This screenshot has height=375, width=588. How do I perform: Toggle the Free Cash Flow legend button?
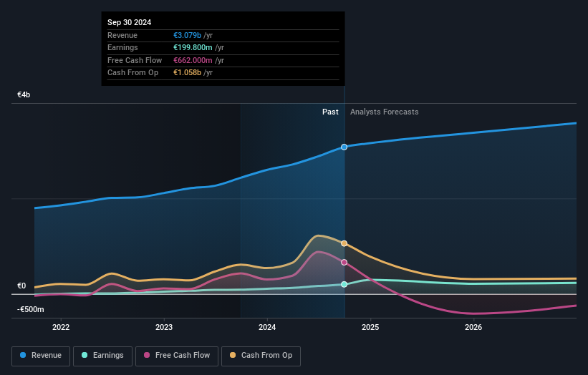(x=177, y=356)
